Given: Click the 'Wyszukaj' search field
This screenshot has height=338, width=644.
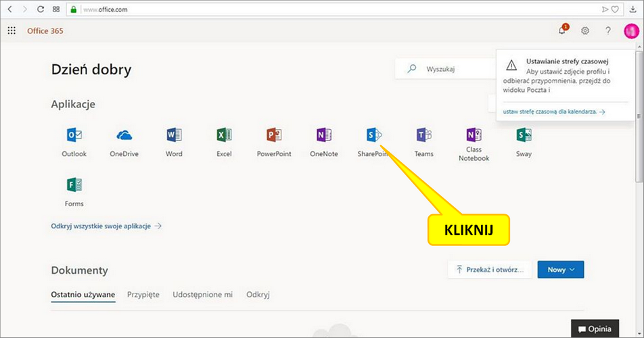Looking at the screenshot, I should pyautogui.click(x=446, y=69).
